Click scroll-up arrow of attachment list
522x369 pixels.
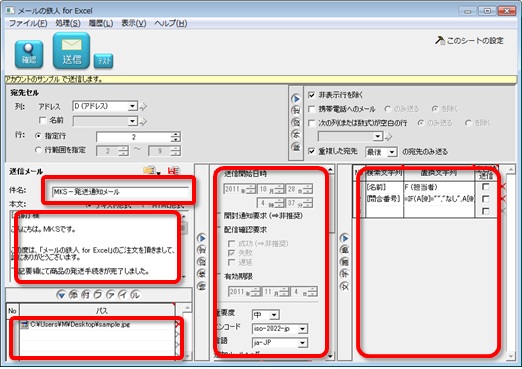tap(187, 308)
